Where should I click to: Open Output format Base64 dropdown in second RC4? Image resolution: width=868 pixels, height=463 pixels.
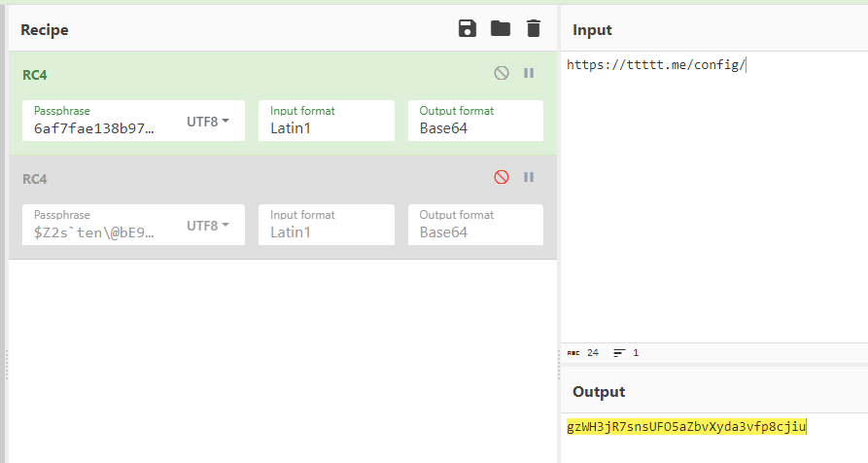click(475, 225)
